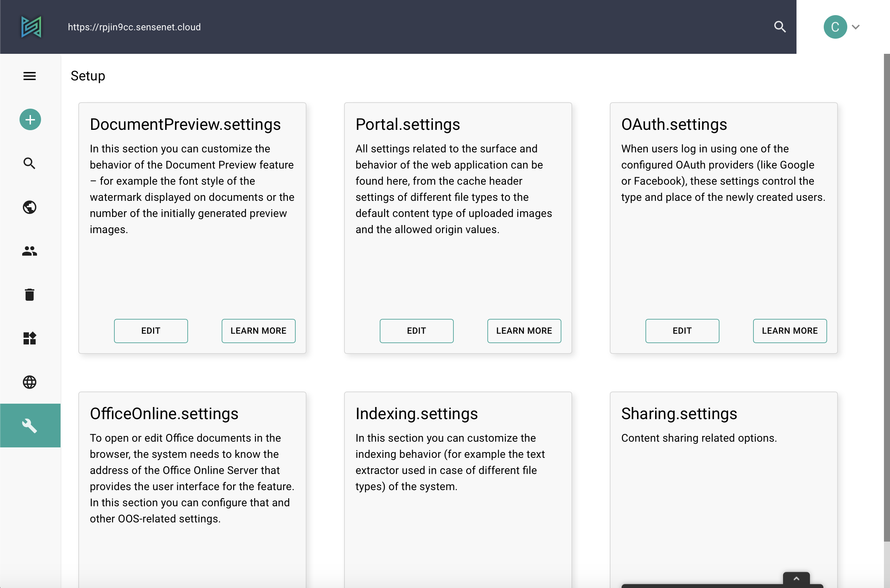Open search from the sidebar magnifier
890x588 pixels.
pos(30,163)
